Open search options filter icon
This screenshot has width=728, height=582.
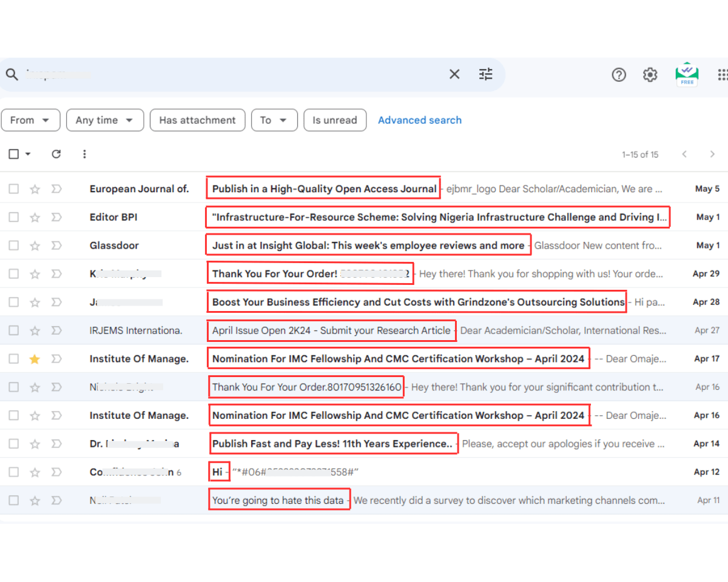(x=486, y=74)
